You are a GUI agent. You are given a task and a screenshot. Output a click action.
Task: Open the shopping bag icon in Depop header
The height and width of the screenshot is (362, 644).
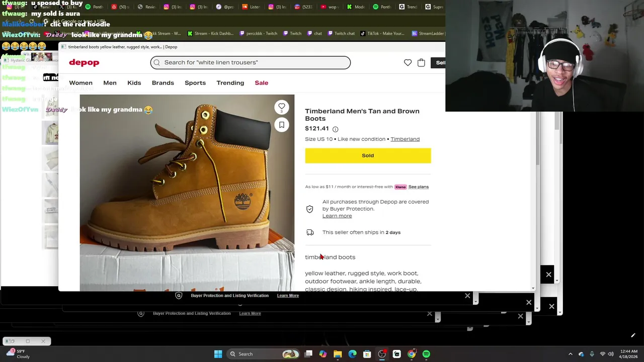[421, 62]
